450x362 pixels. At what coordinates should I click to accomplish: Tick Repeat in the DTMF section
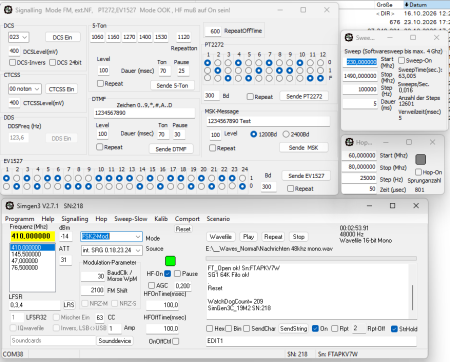coord(99,147)
